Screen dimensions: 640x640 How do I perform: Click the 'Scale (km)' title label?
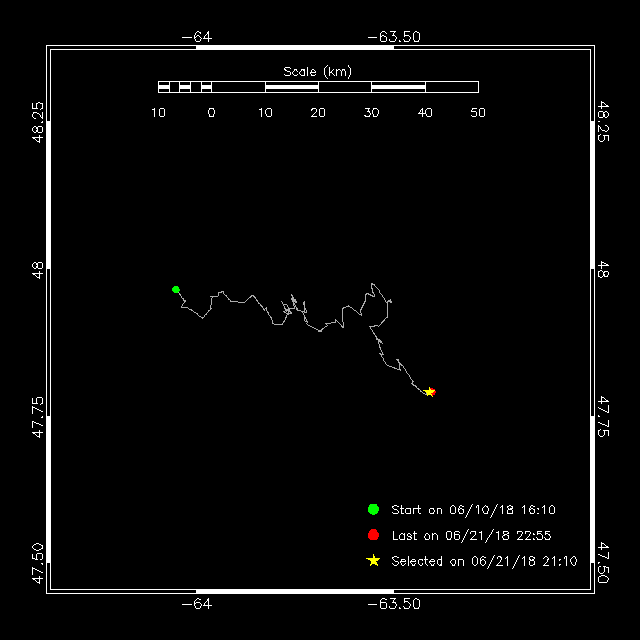click(x=318, y=72)
